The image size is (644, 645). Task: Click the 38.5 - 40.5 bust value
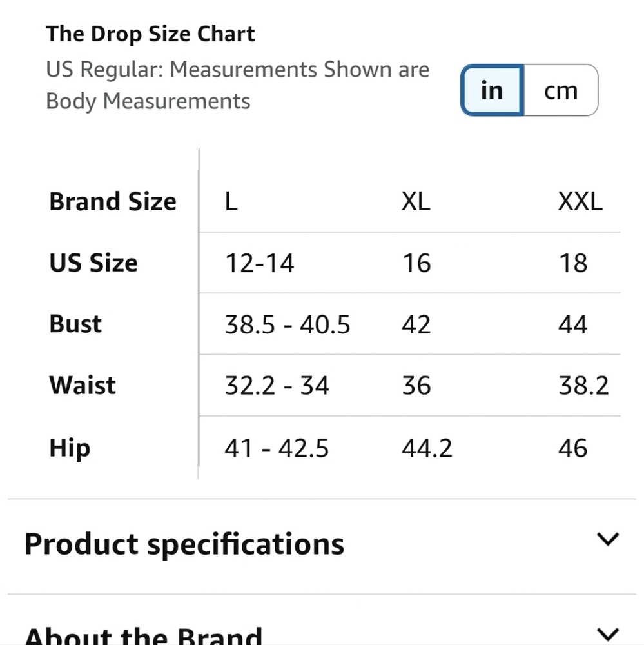pyautogui.click(x=288, y=324)
